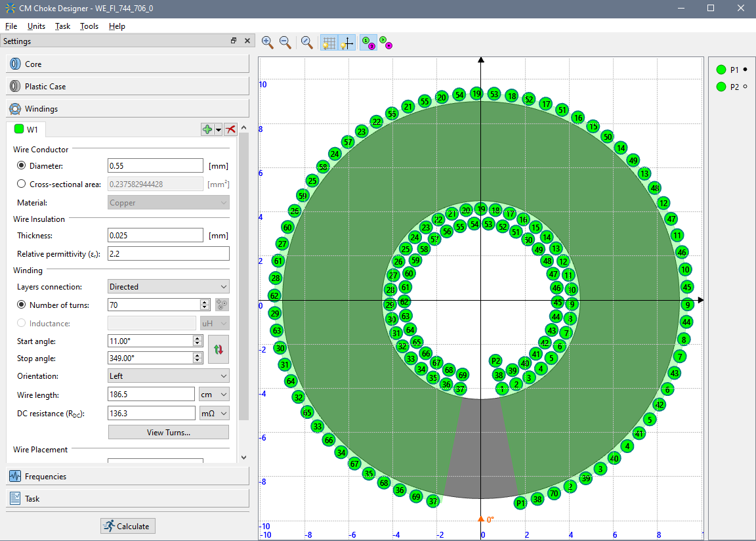756x541 pixels.
Task: Toggle turn numbers display icon
Action: pyautogui.click(x=368, y=43)
